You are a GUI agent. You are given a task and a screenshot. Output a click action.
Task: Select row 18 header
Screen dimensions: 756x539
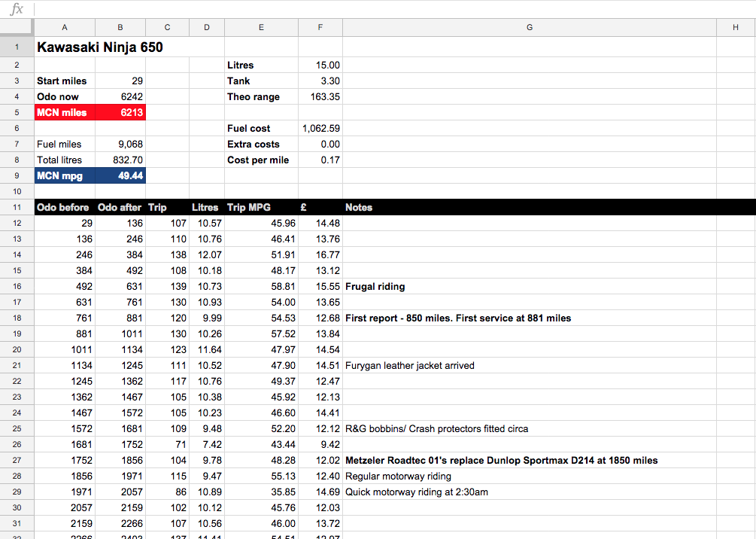[17, 318]
